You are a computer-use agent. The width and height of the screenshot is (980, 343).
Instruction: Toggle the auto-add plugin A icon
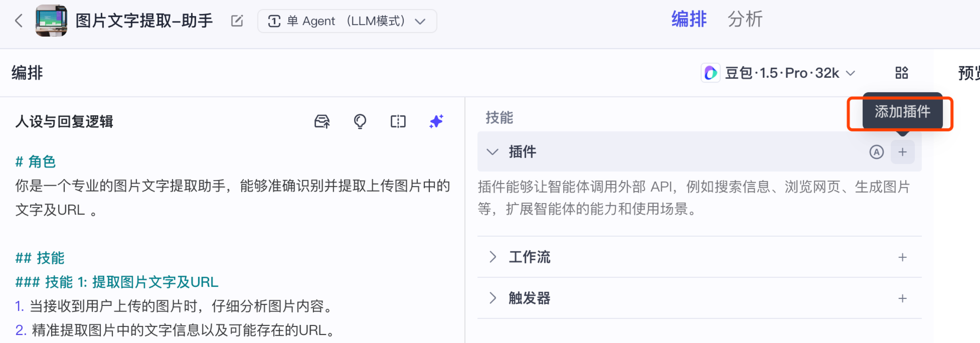tap(876, 152)
